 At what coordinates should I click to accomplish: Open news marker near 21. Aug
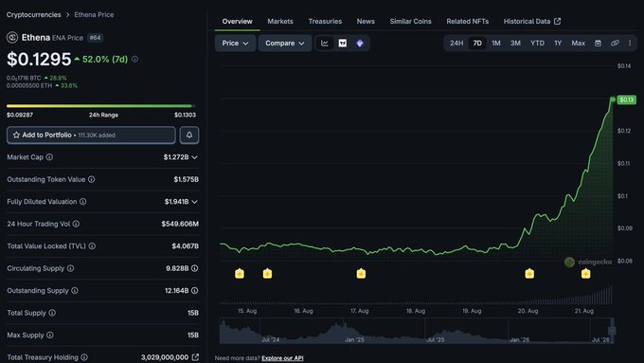[585, 273]
